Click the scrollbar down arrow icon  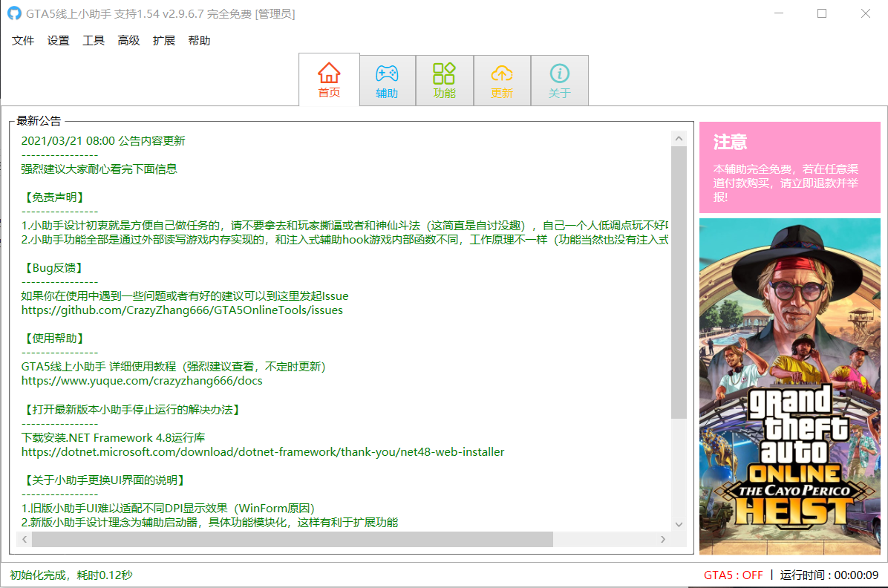click(679, 524)
